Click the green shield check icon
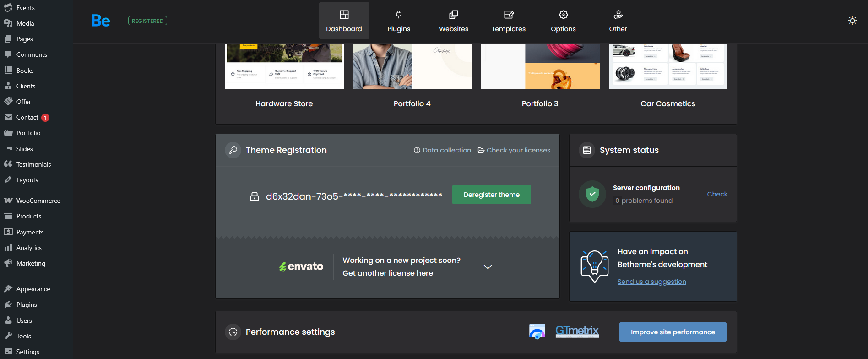 [x=592, y=194]
